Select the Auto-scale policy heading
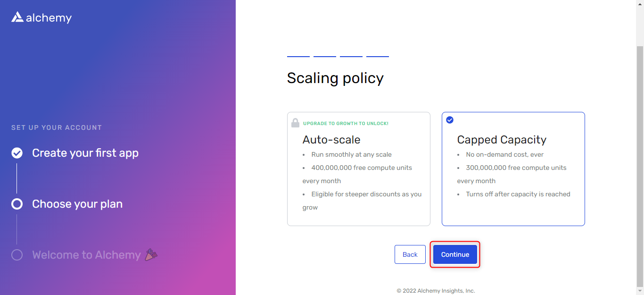Viewport: 644px width, 295px height. [331, 140]
